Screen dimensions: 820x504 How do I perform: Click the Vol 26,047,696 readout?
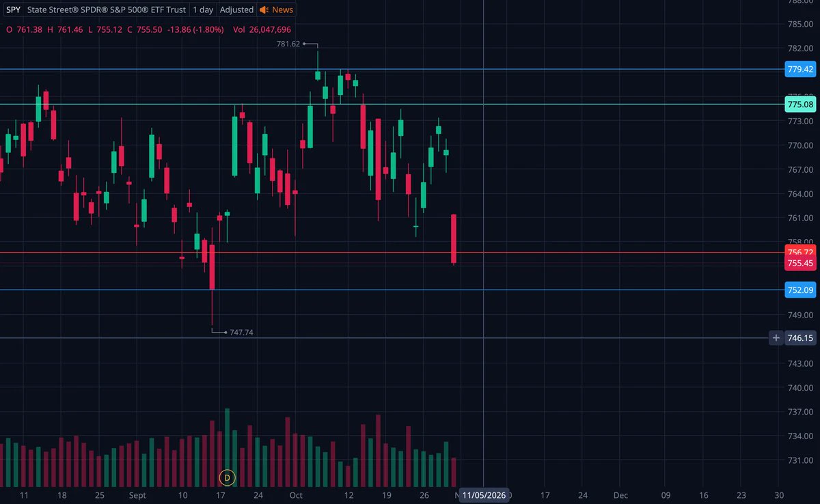point(262,30)
